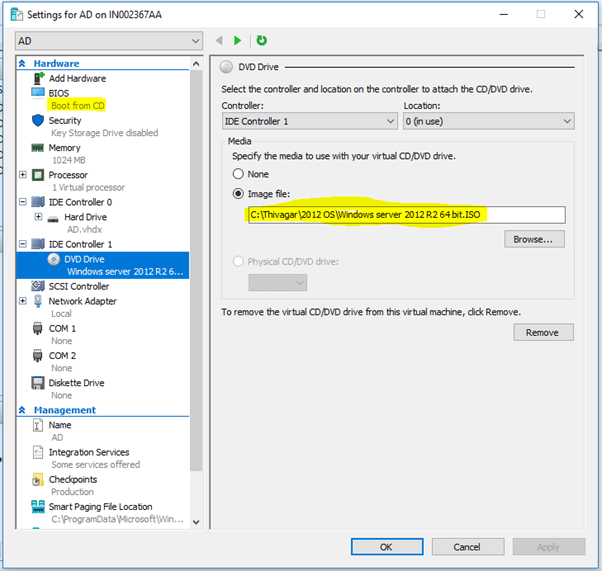This screenshot has height=571, width=602.
Task: Close the Settings window
Action: coord(579,14)
